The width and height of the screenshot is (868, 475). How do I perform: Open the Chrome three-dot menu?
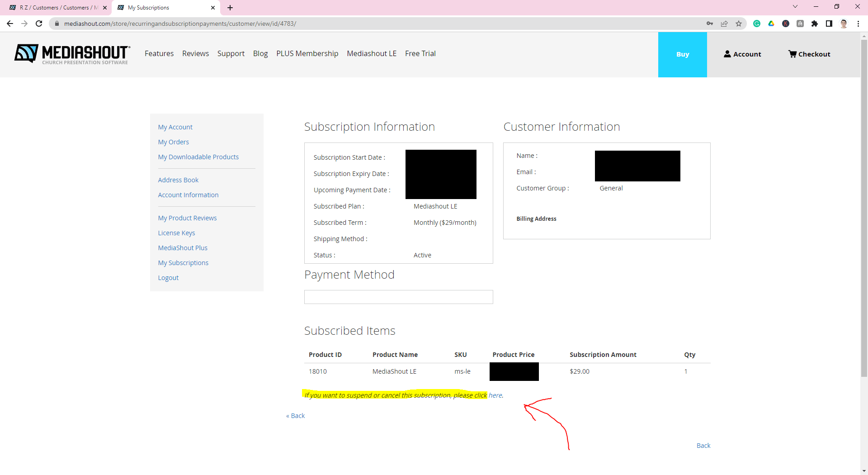[858, 24]
